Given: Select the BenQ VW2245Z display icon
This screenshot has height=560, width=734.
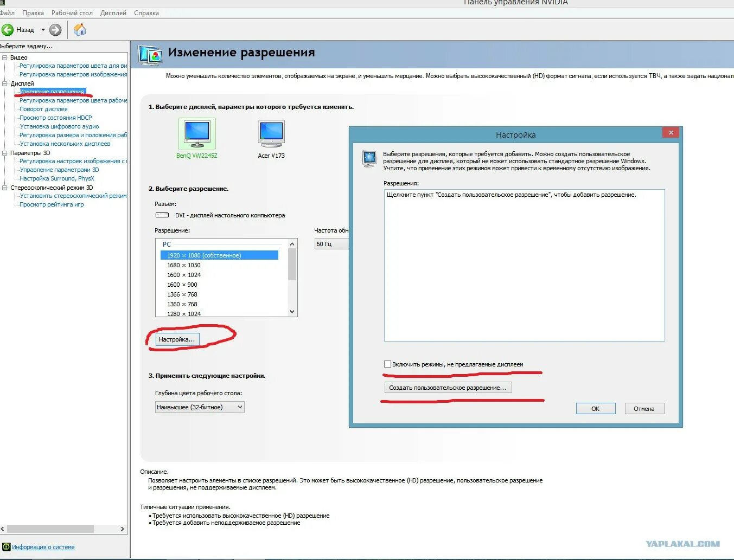Looking at the screenshot, I should (x=197, y=134).
